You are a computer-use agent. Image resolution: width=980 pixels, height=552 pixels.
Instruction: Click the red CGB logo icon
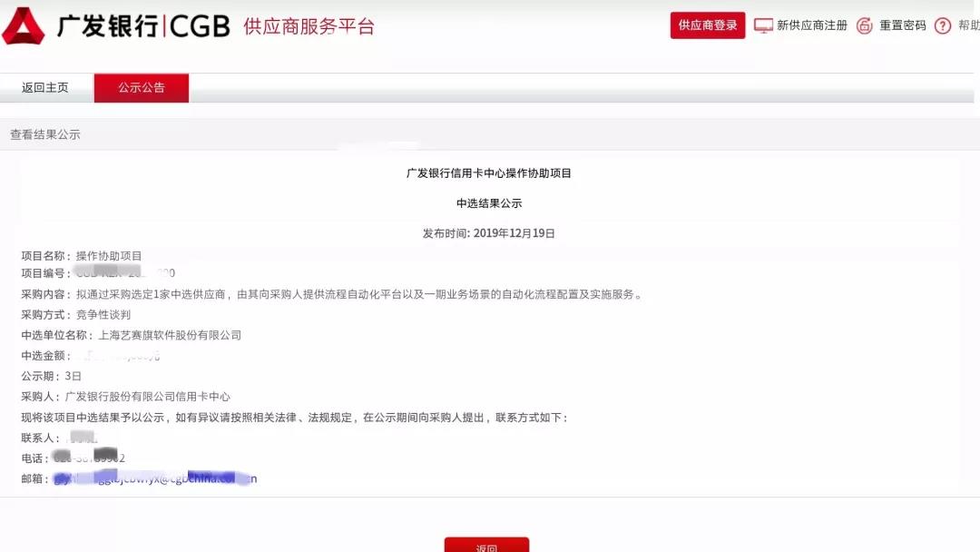[24, 25]
